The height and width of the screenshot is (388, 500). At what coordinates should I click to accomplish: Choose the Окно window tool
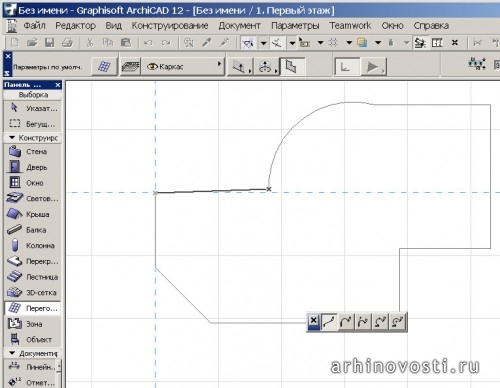point(32,183)
